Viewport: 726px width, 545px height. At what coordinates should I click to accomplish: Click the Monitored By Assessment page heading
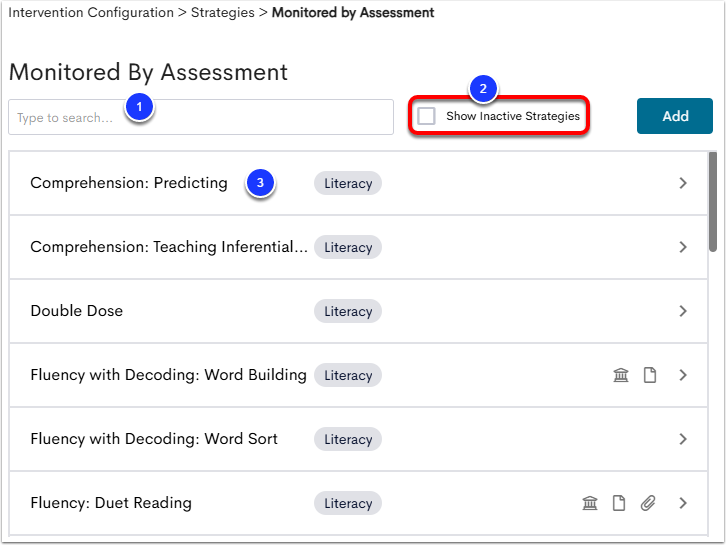coord(148,73)
